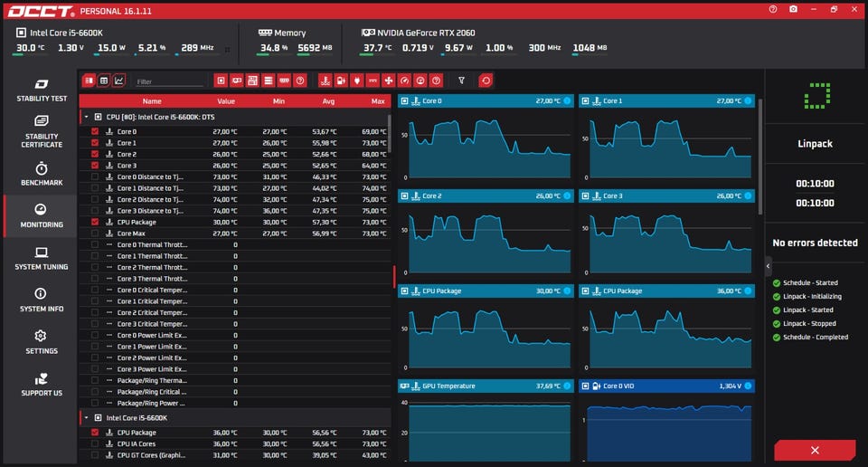This screenshot has width=868, height=467.
Task: Toggle fan sensor type filter
Action: point(389,81)
